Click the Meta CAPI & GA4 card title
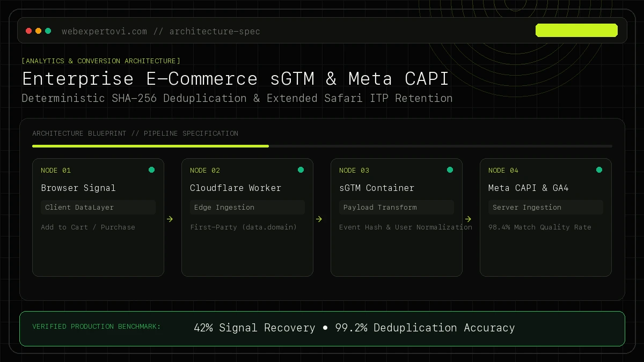Image resolution: width=644 pixels, height=362 pixels. pyautogui.click(x=529, y=188)
